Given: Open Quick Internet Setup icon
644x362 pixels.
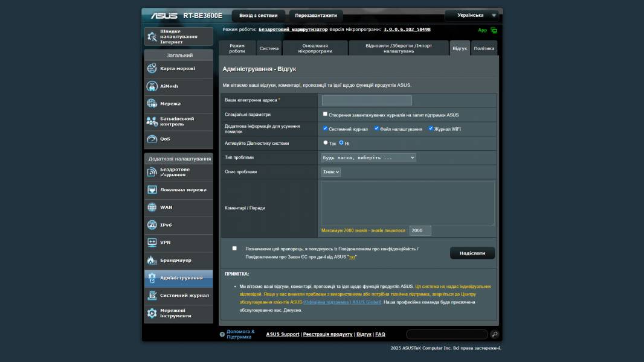Looking at the screenshot, I should coord(152,36).
